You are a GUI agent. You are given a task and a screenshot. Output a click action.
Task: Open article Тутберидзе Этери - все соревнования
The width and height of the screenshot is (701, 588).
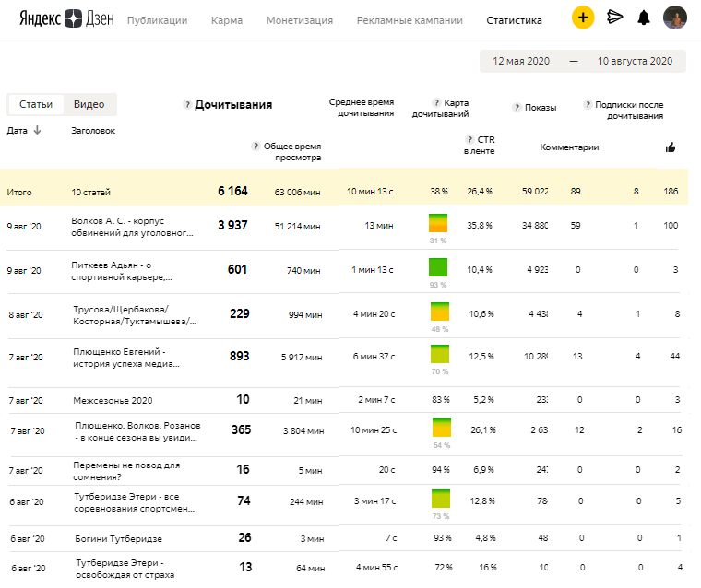[x=134, y=502]
